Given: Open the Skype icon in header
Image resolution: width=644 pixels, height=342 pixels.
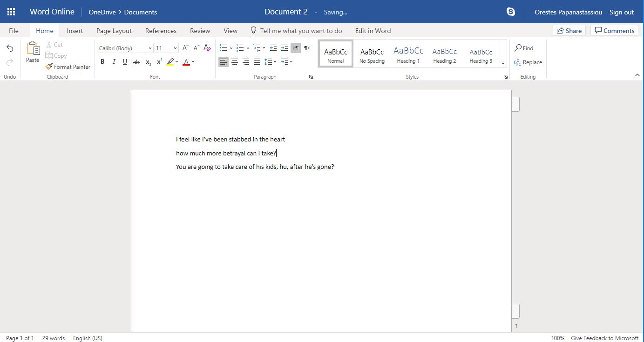Looking at the screenshot, I should [x=511, y=12].
